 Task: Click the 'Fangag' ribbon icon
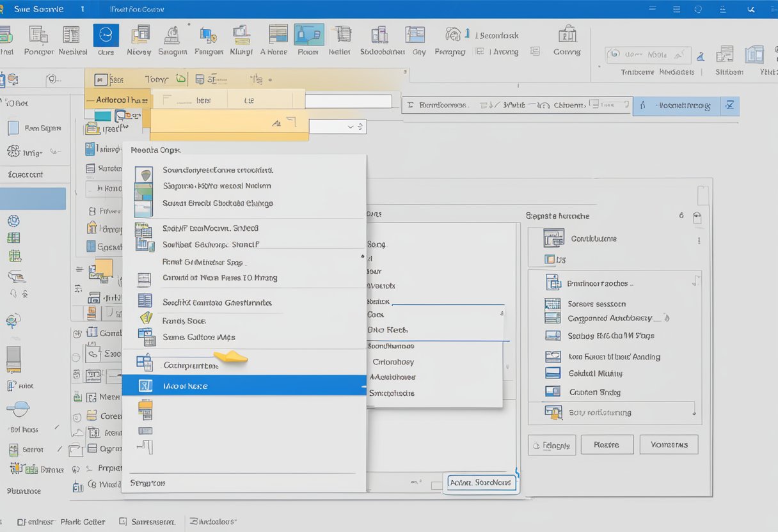453,35
